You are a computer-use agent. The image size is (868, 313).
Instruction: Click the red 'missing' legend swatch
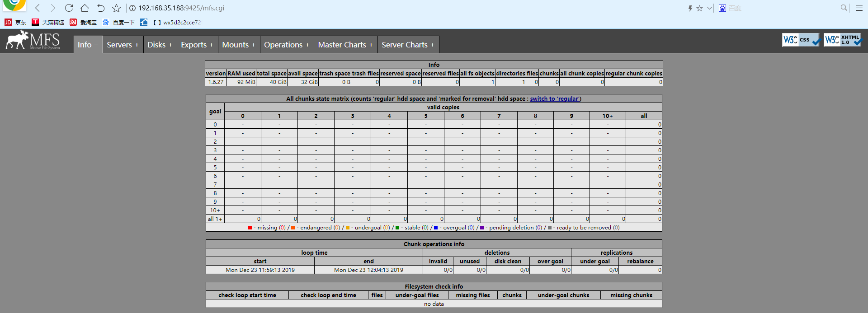click(x=250, y=228)
